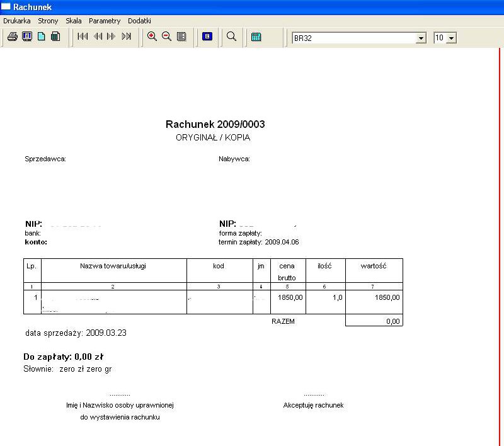Click the printer icon in the toolbar
This screenshot has height=446, width=504.
coord(13,37)
